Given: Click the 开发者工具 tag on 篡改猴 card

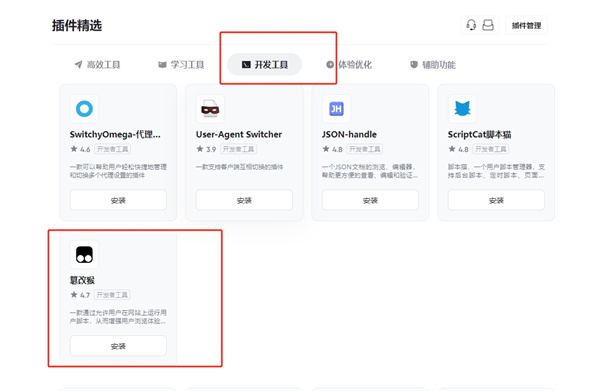Looking at the screenshot, I should [112, 295].
